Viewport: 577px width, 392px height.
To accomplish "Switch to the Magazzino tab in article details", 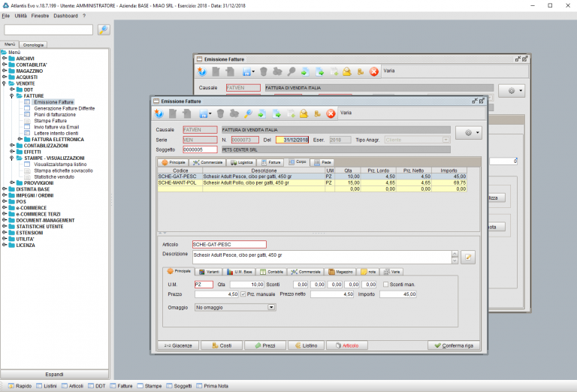I will [341, 272].
